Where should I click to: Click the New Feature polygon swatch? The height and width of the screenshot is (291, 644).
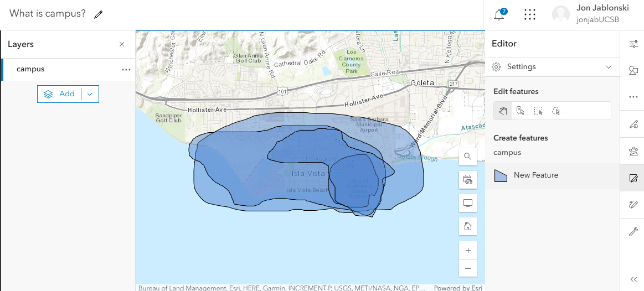[501, 175]
